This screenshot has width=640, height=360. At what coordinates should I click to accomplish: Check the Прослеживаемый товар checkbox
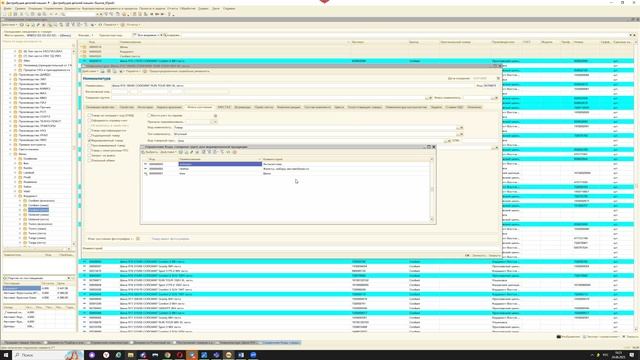click(x=90, y=145)
